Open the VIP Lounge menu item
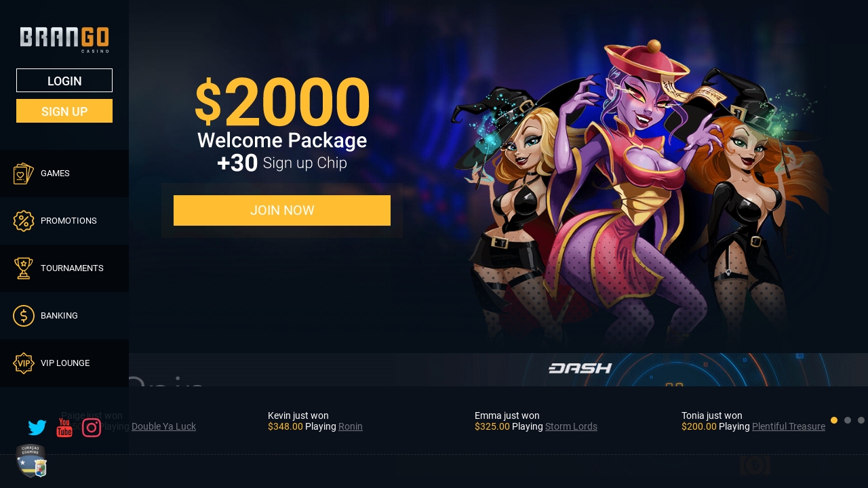 [x=64, y=363]
